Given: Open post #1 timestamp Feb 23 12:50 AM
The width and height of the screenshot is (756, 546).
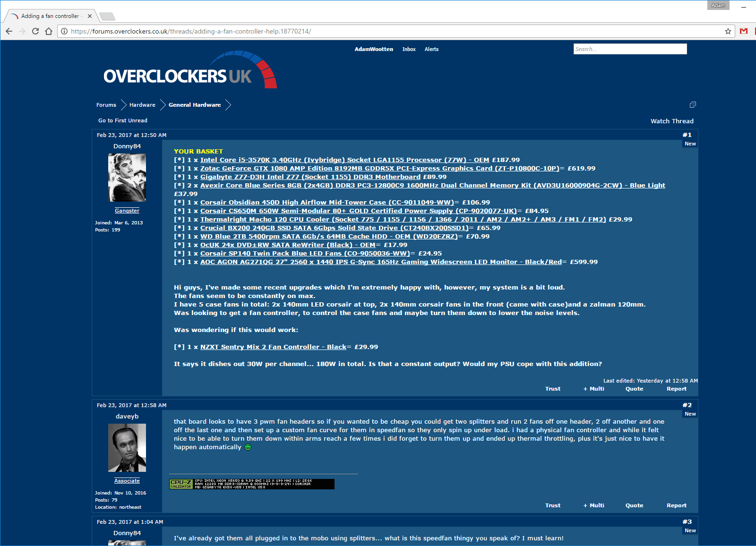Looking at the screenshot, I should click(x=132, y=135).
